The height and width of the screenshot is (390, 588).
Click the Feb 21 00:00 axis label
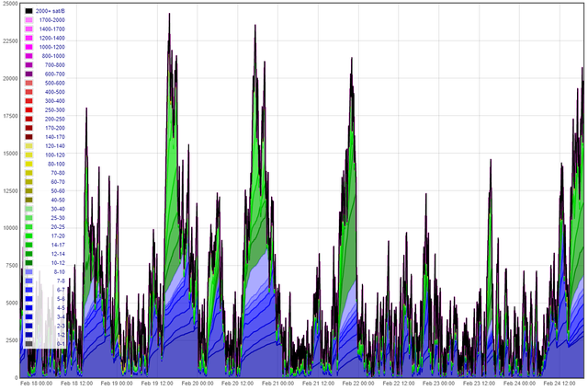[x=277, y=384]
